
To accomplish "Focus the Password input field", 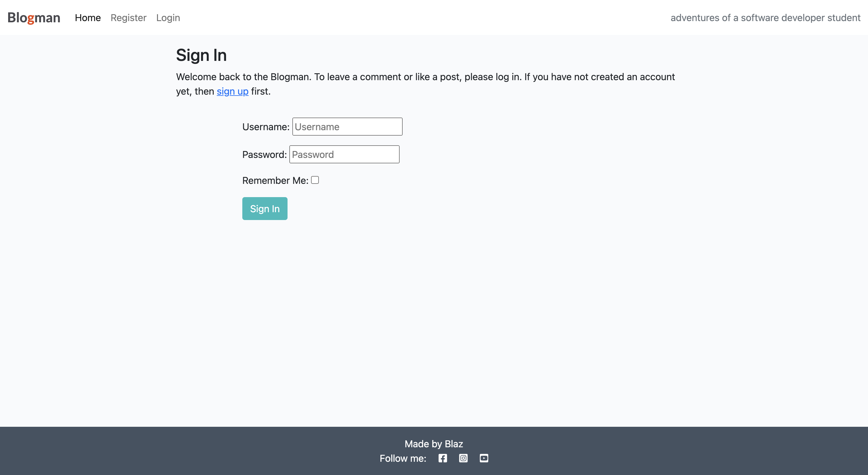I will 344,155.
